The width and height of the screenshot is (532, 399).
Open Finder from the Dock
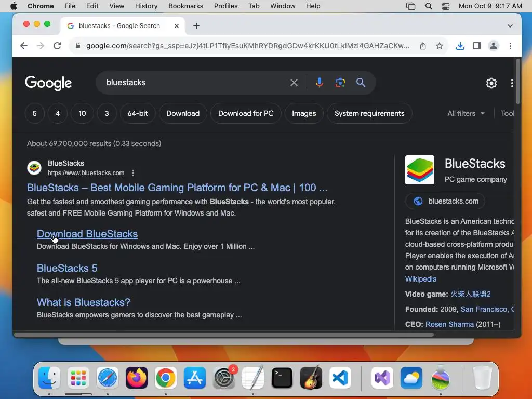[x=49, y=378]
